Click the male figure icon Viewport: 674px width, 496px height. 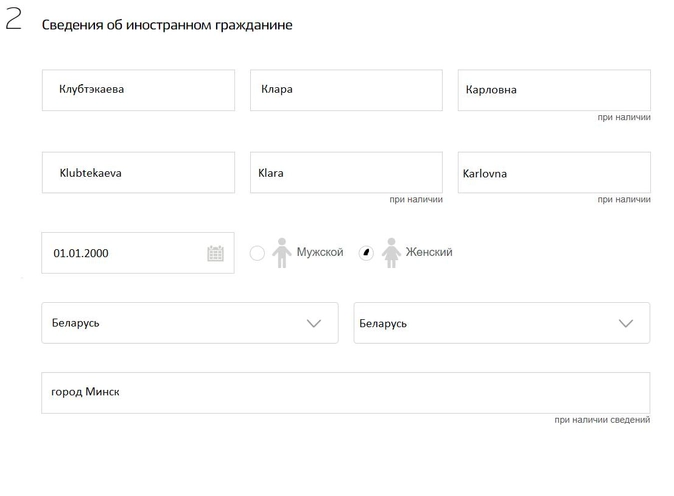pyautogui.click(x=282, y=253)
